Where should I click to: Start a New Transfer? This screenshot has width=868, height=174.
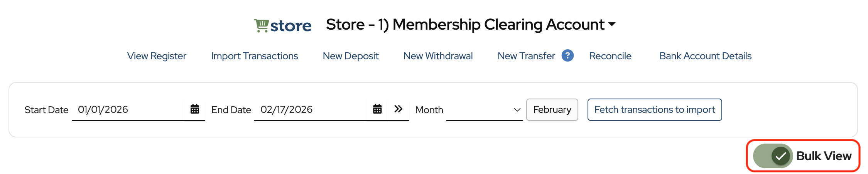[526, 56]
